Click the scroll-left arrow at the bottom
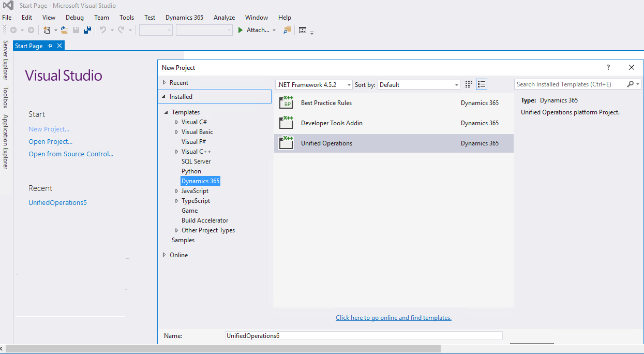Image resolution: width=644 pixels, height=354 pixels. click(x=3, y=349)
